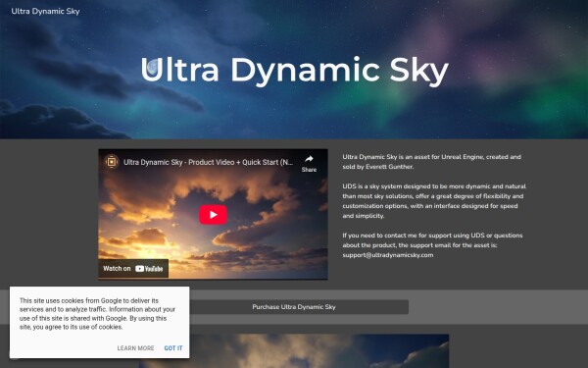Click GOT IT in the cookie notice
The height and width of the screenshot is (368, 588).
click(x=173, y=348)
